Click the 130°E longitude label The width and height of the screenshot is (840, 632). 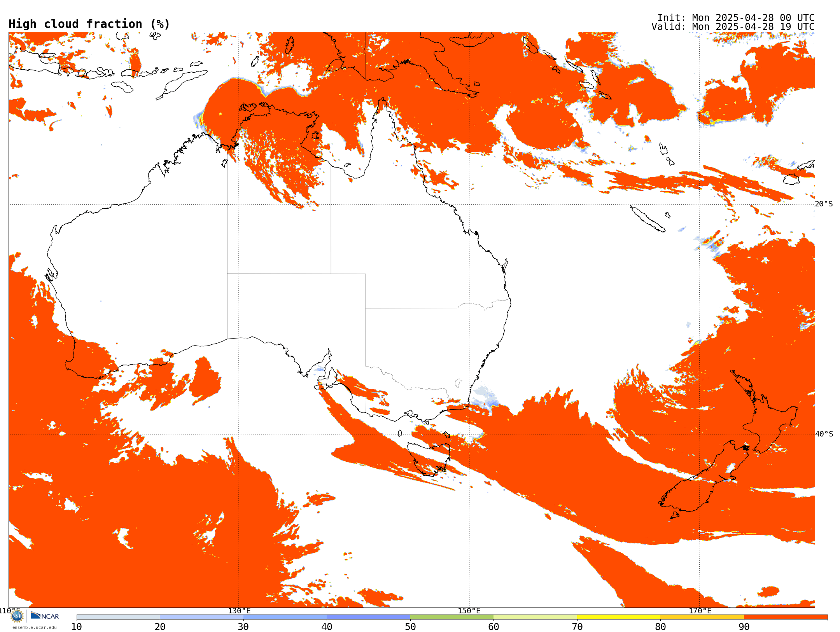pyautogui.click(x=239, y=611)
